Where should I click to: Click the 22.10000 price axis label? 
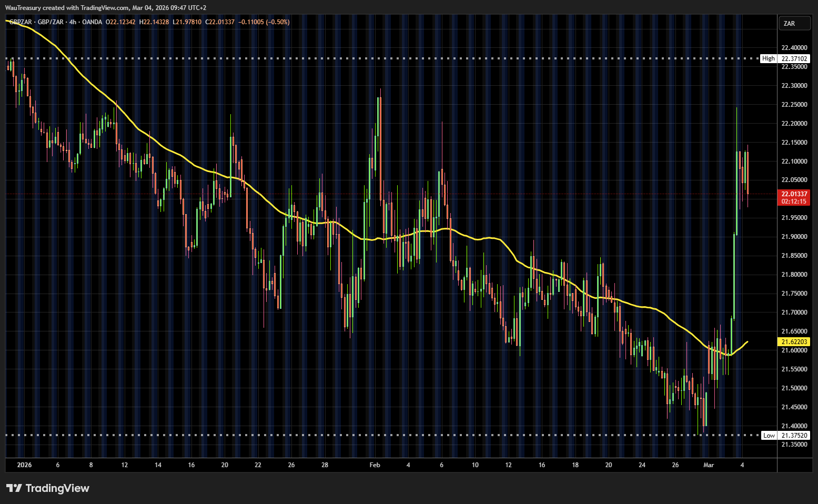coord(794,162)
